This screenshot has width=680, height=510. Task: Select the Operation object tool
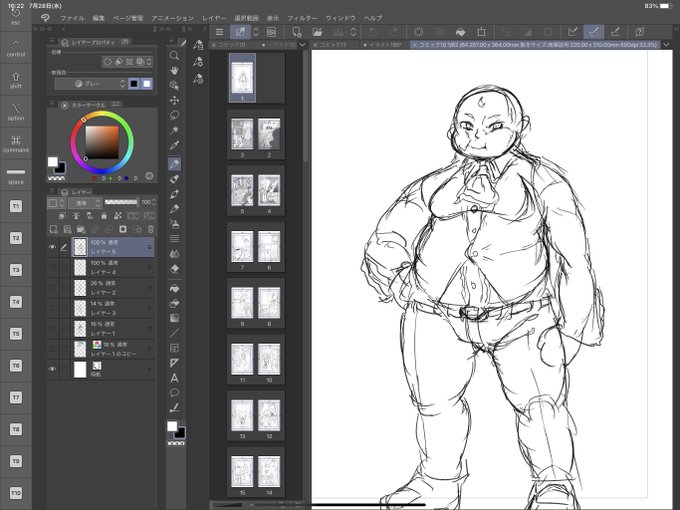tap(174, 85)
